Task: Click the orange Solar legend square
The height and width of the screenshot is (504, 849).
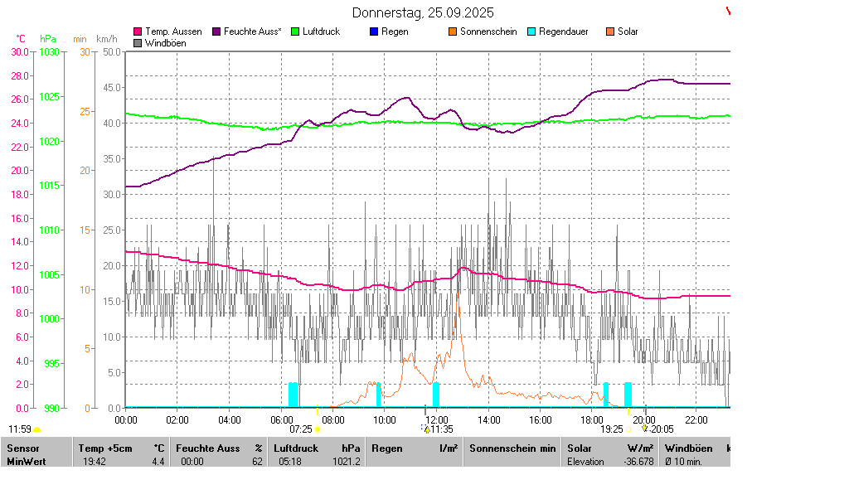Action: click(x=610, y=31)
